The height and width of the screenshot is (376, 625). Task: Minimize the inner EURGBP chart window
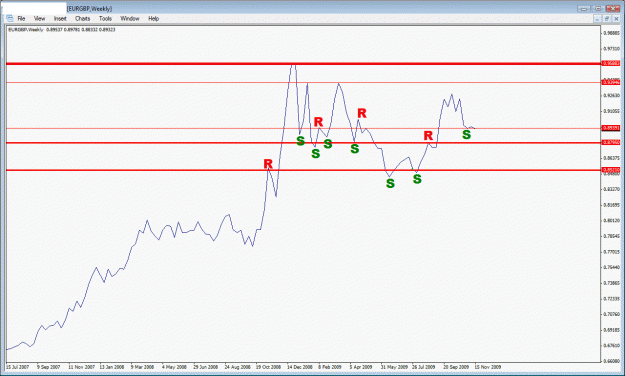[597, 19]
